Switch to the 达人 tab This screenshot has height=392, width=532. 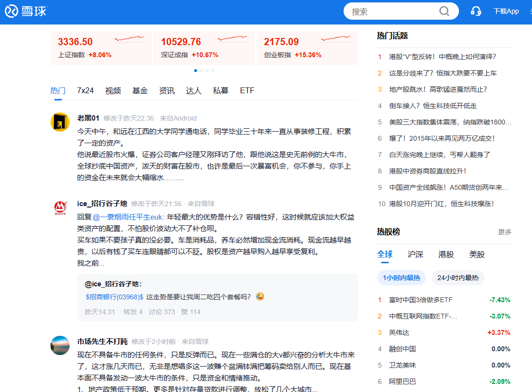tap(193, 90)
